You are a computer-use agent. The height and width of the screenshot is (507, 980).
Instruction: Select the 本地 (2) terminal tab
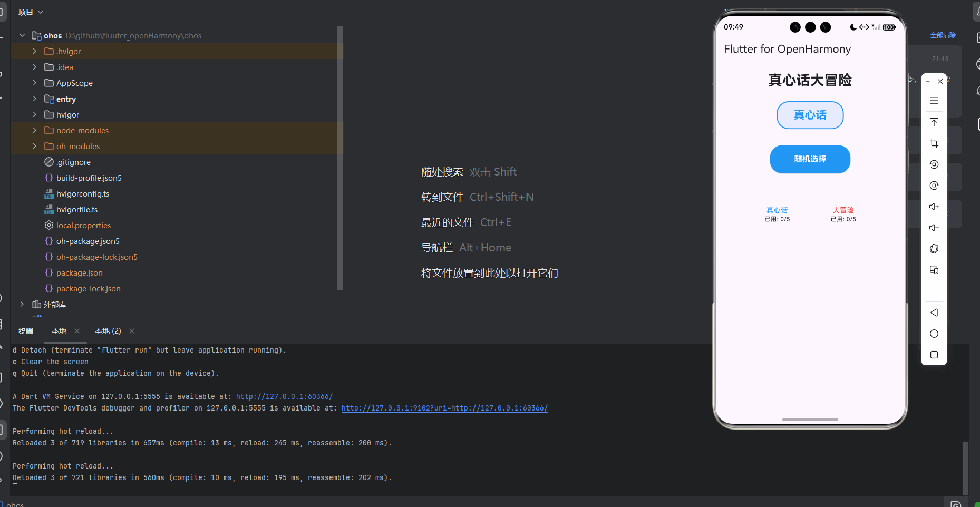(x=107, y=331)
